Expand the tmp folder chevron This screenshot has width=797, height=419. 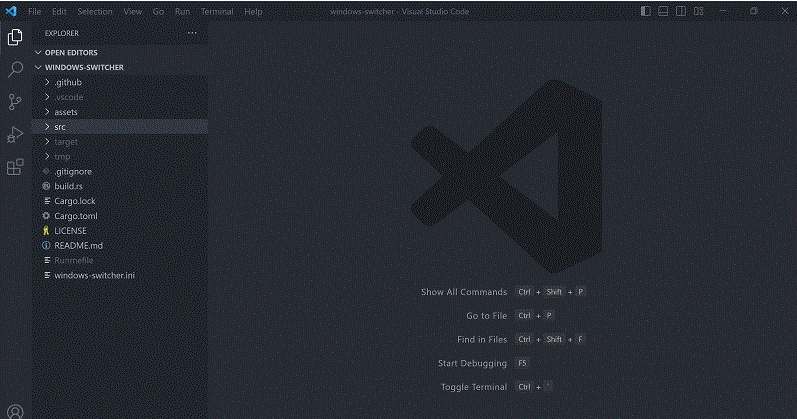[47, 156]
